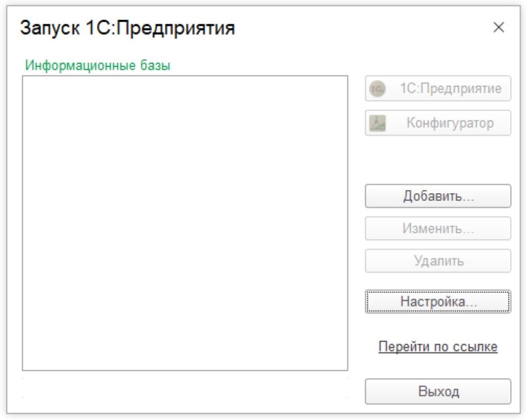Screen dimensions: 526x420
Task: Open the Конфигуратор button
Action: tap(438, 123)
